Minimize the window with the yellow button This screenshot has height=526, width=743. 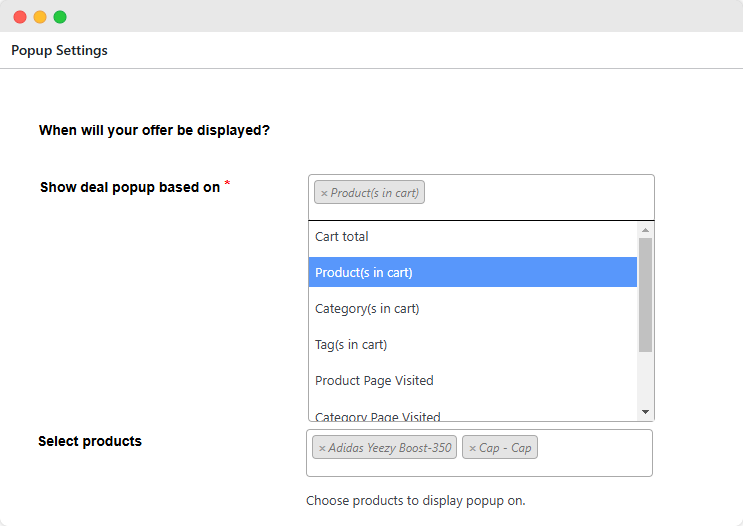40,17
